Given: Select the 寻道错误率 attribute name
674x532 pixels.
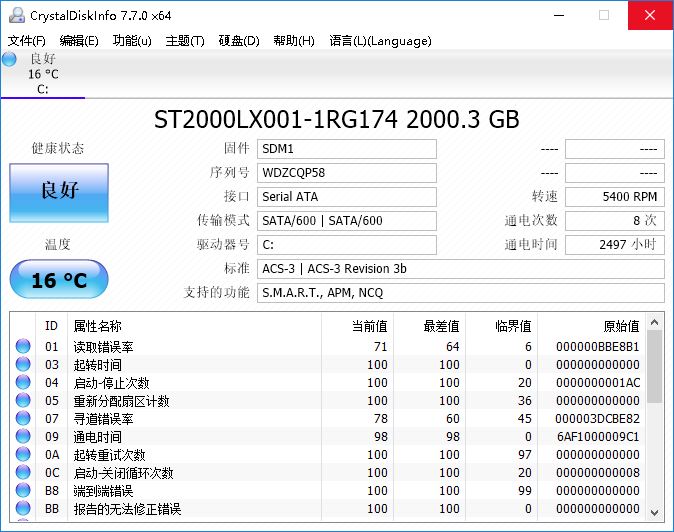Looking at the screenshot, I should coord(104,419).
